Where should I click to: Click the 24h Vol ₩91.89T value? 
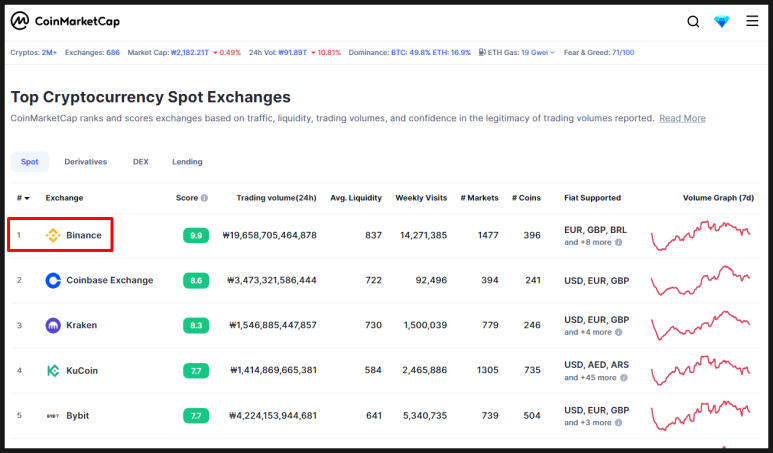293,52
